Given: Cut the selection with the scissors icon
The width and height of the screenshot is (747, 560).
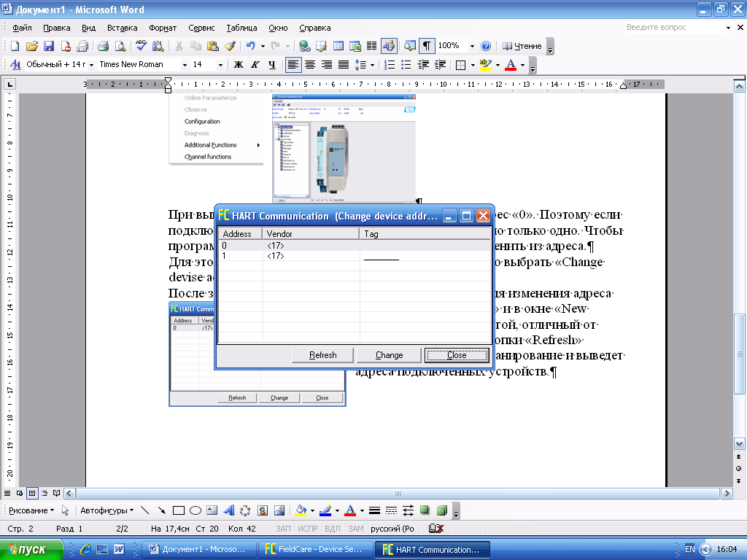Looking at the screenshot, I should 179,46.
